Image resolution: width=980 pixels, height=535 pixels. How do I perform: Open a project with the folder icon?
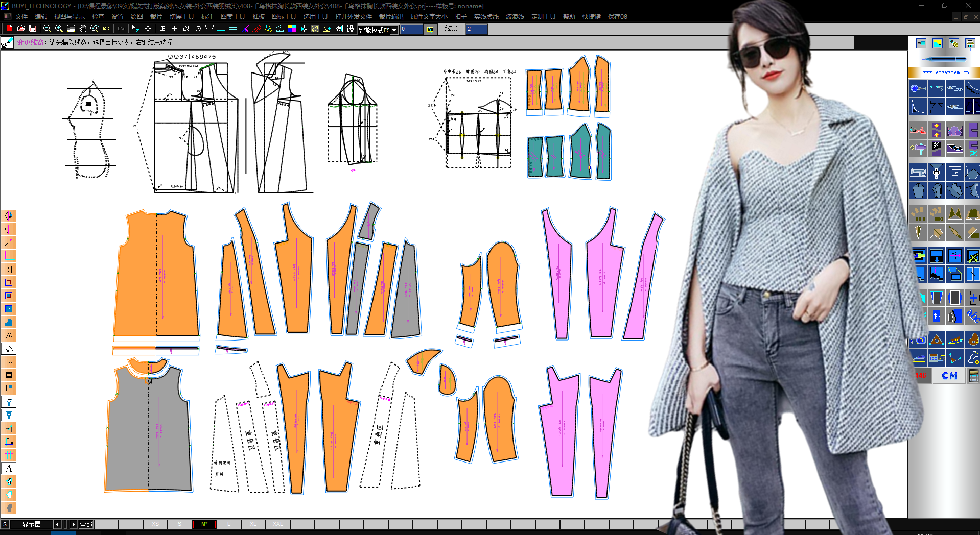click(x=21, y=28)
